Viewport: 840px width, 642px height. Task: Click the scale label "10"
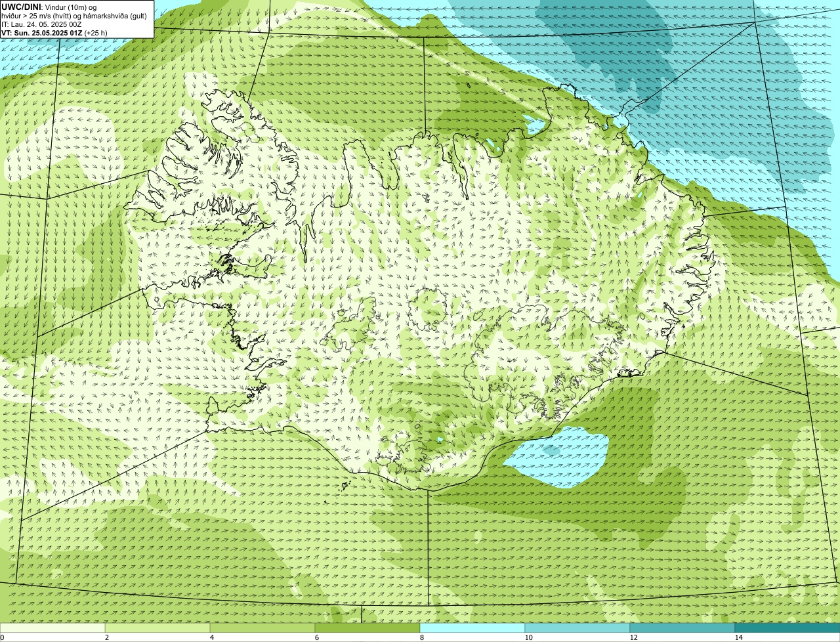[x=528, y=637]
